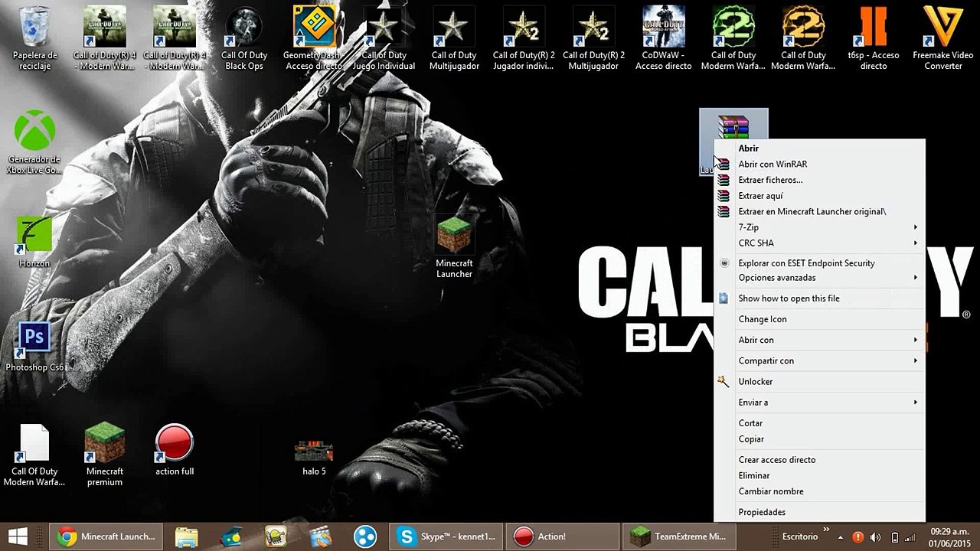Launch the Photoshop Cs6 shortcut

coord(34,347)
